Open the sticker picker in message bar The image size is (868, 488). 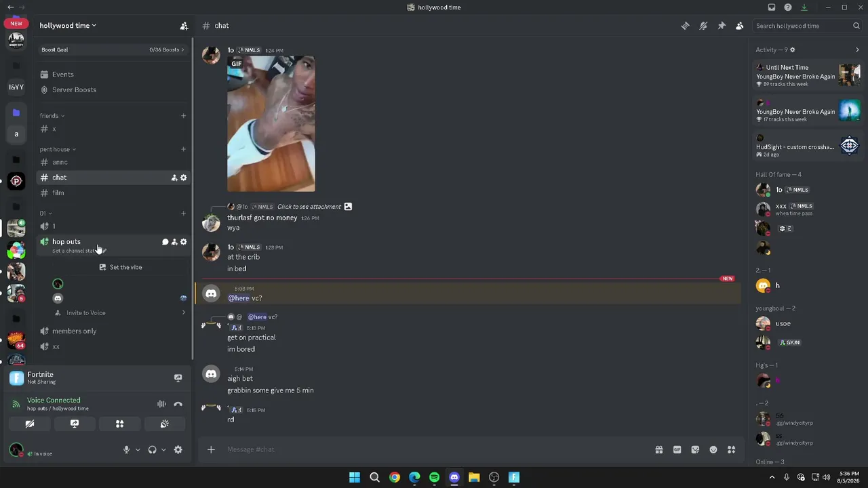tap(695, 449)
